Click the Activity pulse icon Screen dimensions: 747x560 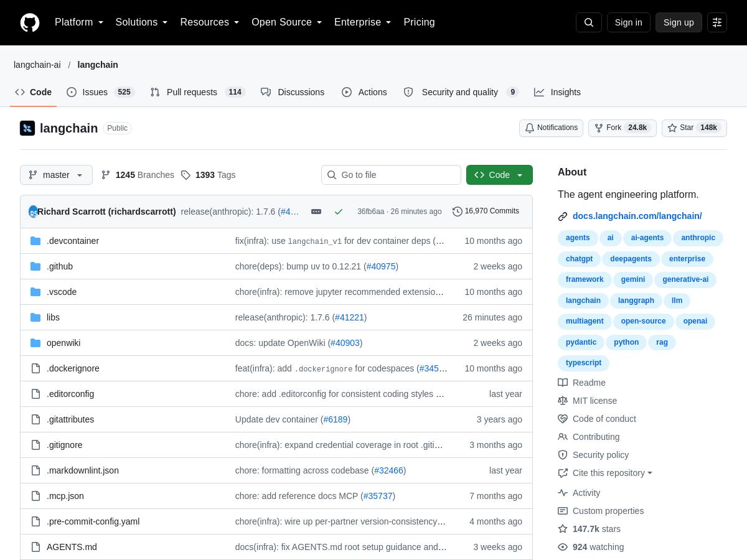[x=563, y=493]
